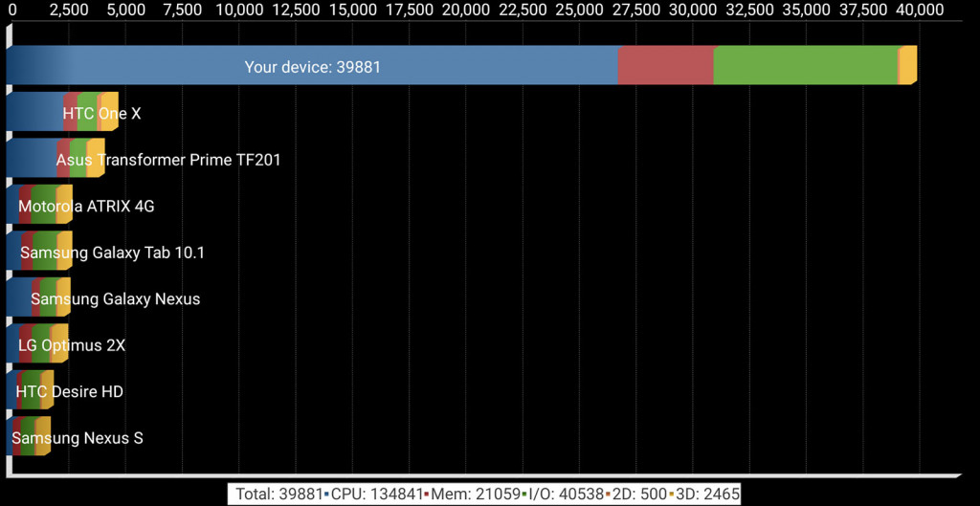Click the 2,500 axis label
Screen dimensions: 980x506
(68, 11)
